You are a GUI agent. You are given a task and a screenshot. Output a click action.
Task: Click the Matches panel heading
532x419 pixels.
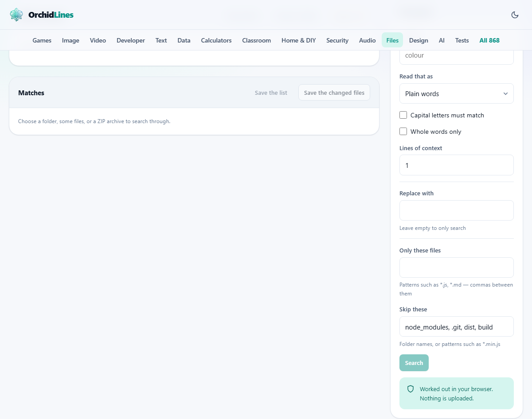point(31,93)
